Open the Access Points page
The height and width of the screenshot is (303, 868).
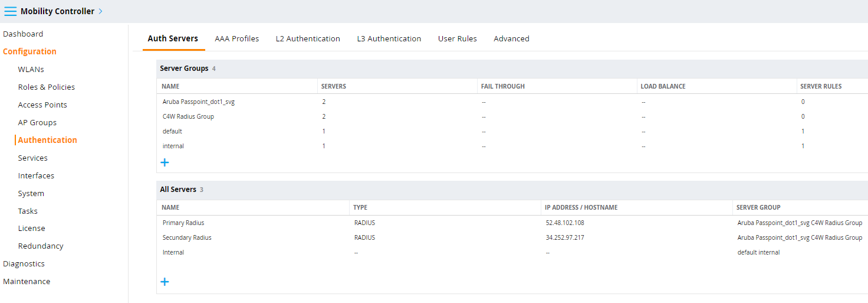point(42,105)
